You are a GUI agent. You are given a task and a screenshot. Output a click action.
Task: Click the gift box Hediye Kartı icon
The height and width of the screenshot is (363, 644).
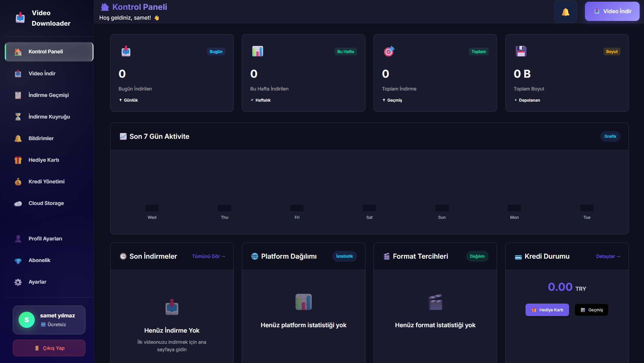(18, 160)
